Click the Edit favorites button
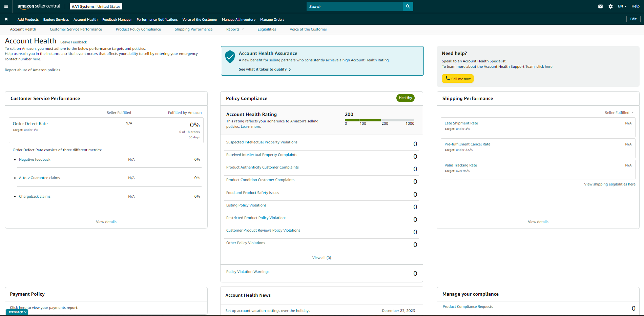The image size is (644, 316). point(633,19)
